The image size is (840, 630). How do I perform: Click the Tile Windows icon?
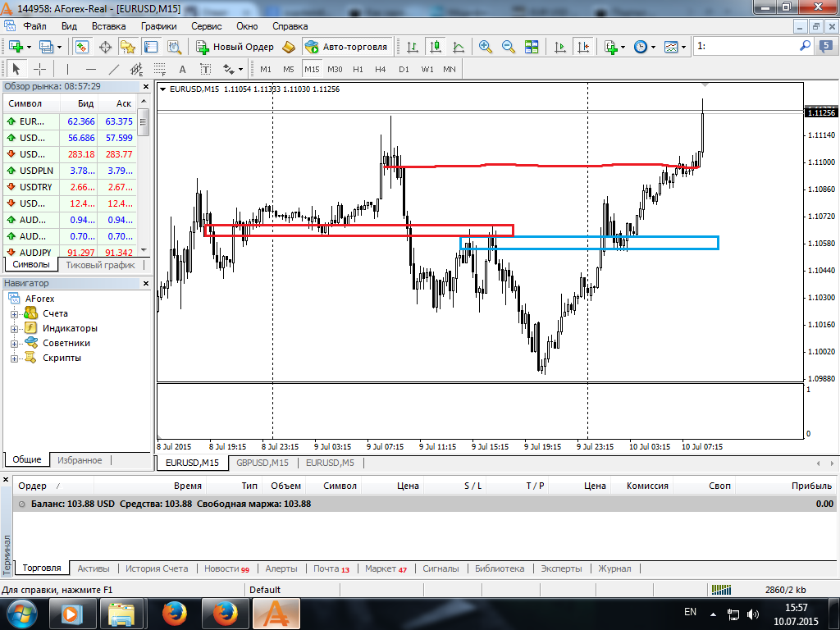tap(532, 47)
